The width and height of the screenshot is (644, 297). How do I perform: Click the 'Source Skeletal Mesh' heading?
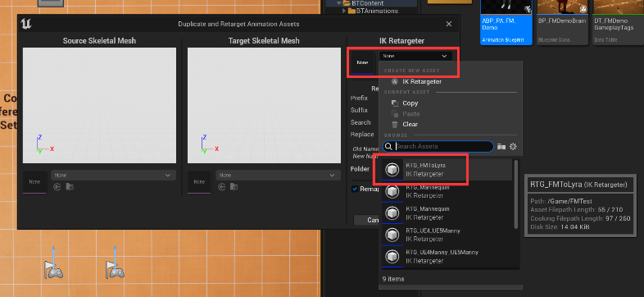tap(99, 41)
